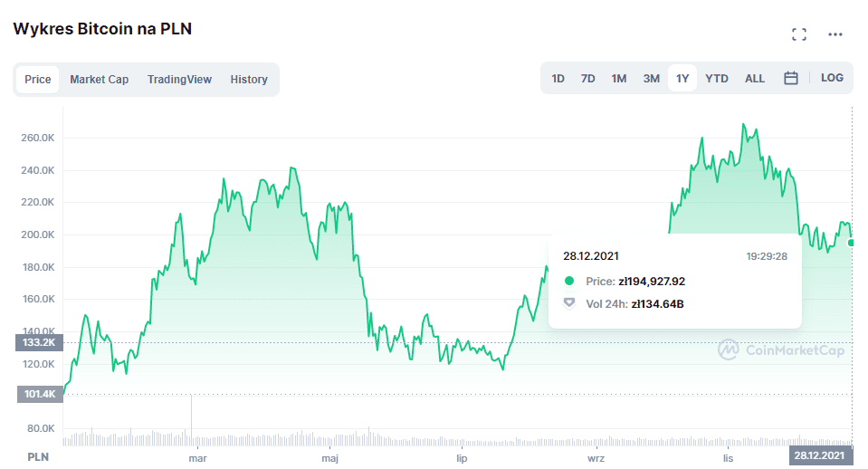Open the calendar date range picker
Viewport: 868px width, 469px height.
(790, 79)
